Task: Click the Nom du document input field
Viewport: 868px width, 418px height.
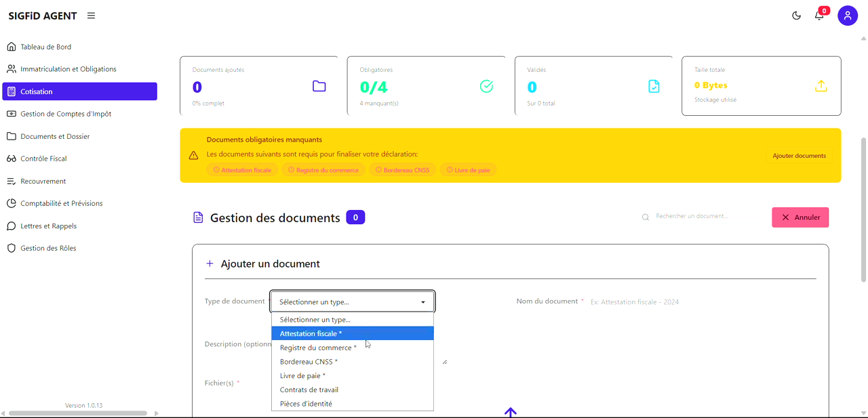Action: [x=678, y=301]
